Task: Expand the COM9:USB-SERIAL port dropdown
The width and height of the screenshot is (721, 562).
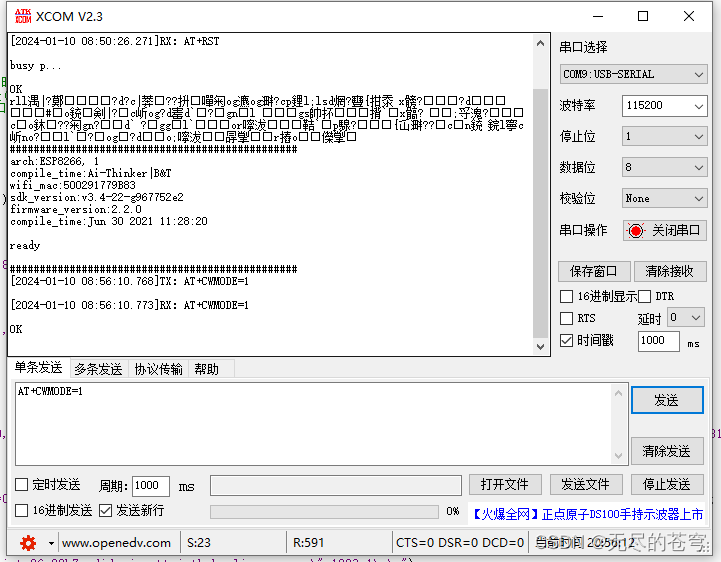Action: click(633, 74)
